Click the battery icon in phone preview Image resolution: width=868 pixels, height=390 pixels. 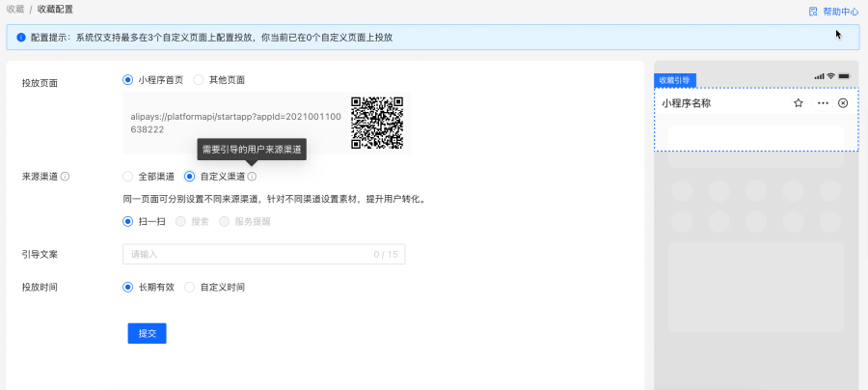pos(844,76)
